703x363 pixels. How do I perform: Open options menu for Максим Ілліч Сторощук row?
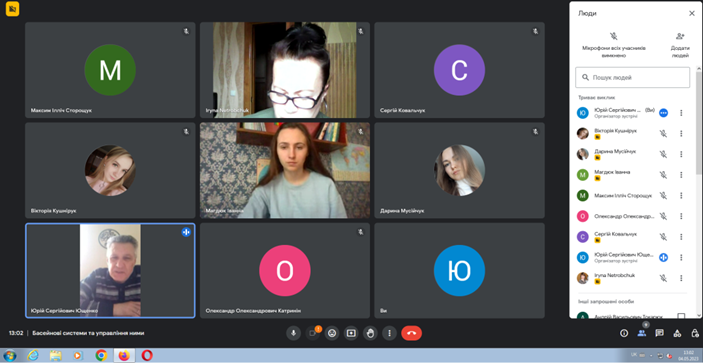click(x=681, y=195)
